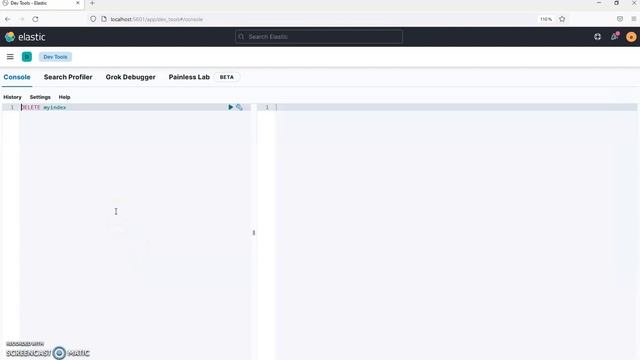Reload the page in the browser

36,19
